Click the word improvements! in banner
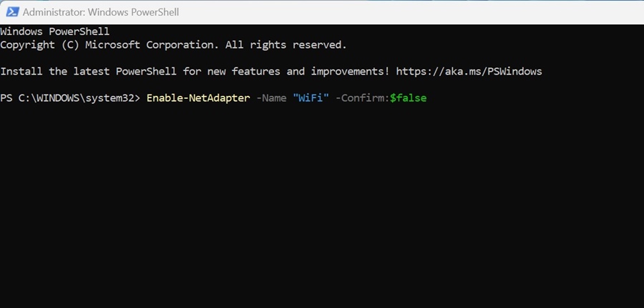The width and height of the screenshot is (644, 308). click(351, 72)
